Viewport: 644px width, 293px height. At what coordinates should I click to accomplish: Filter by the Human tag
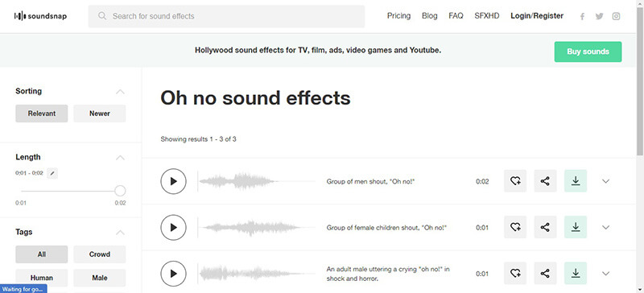pyautogui.click(x=42, y=278)
